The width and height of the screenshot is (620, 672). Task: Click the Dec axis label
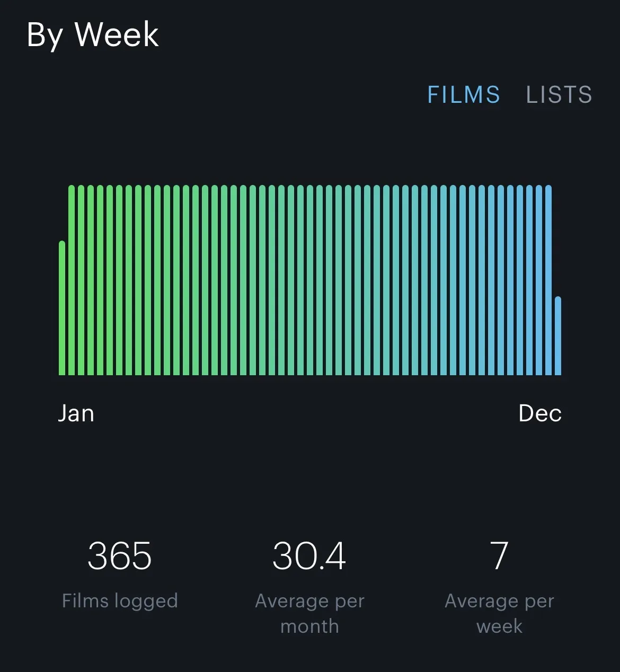pos(539,413)
